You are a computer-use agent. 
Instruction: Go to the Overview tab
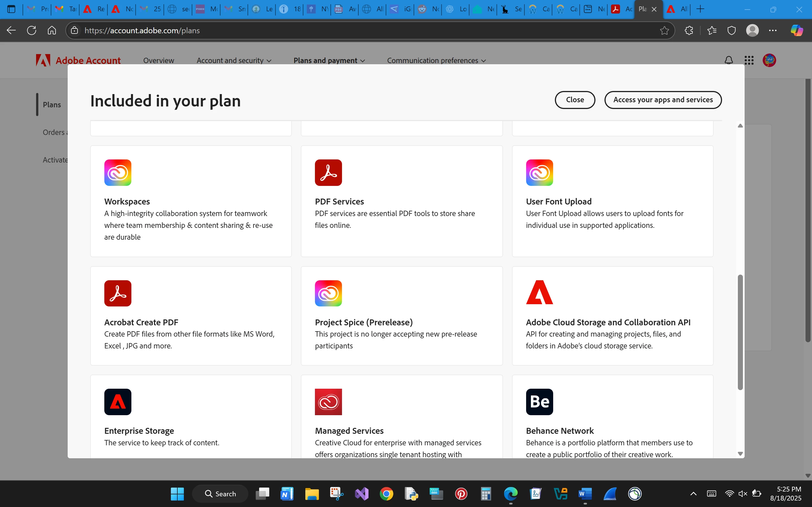[x=158, y=60]
